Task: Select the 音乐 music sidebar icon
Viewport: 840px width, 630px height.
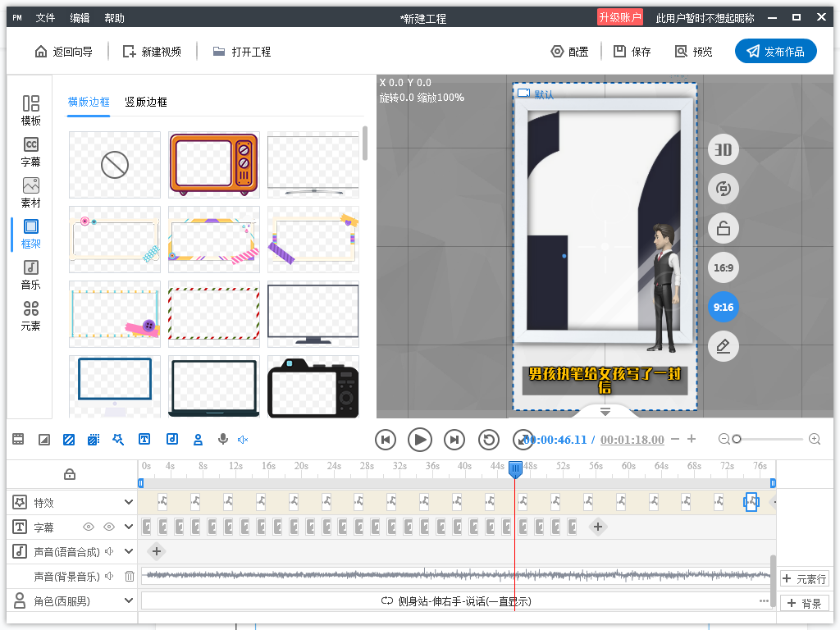Action: 30,275
